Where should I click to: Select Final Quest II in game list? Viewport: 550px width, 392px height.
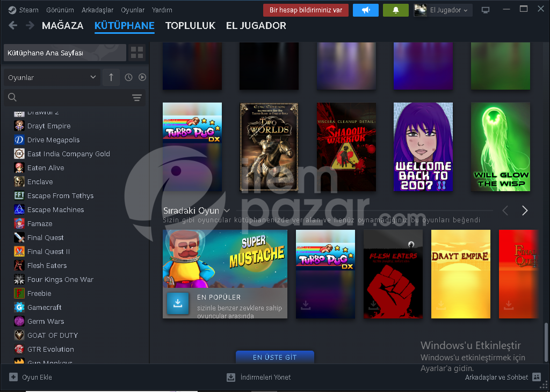48,251
